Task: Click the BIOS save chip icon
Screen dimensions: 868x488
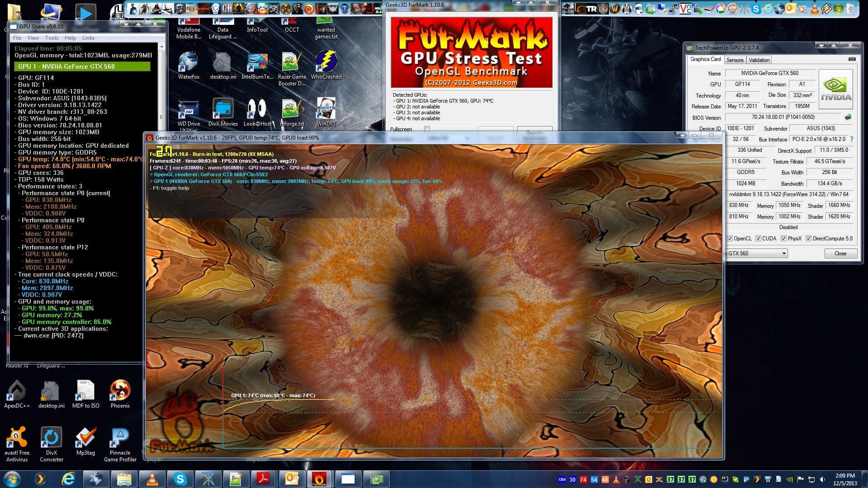Action: [848, 117]
